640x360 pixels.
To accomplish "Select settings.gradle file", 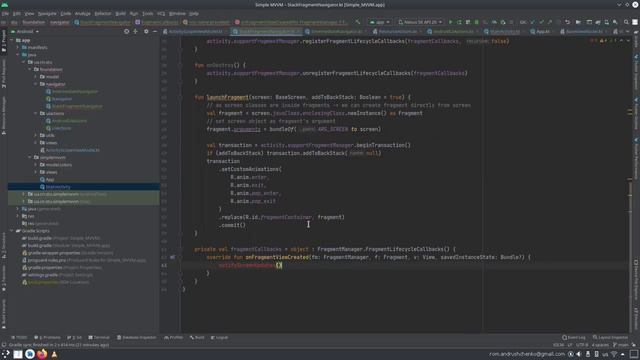I will click(x=57, y=275).
